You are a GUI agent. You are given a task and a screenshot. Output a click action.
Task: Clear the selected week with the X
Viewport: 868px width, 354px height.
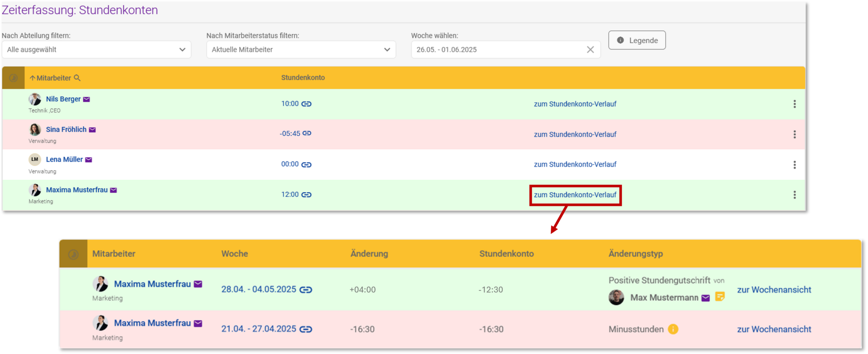click(590, 50)
